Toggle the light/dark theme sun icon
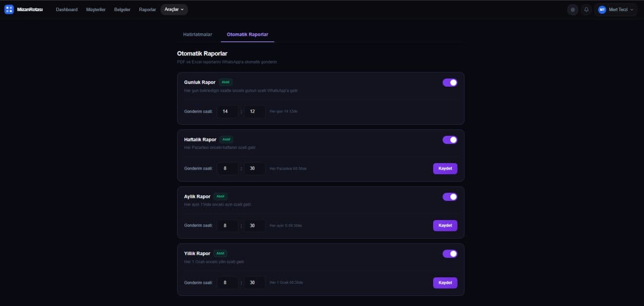 pyautogui.click(x=573, y=10)
